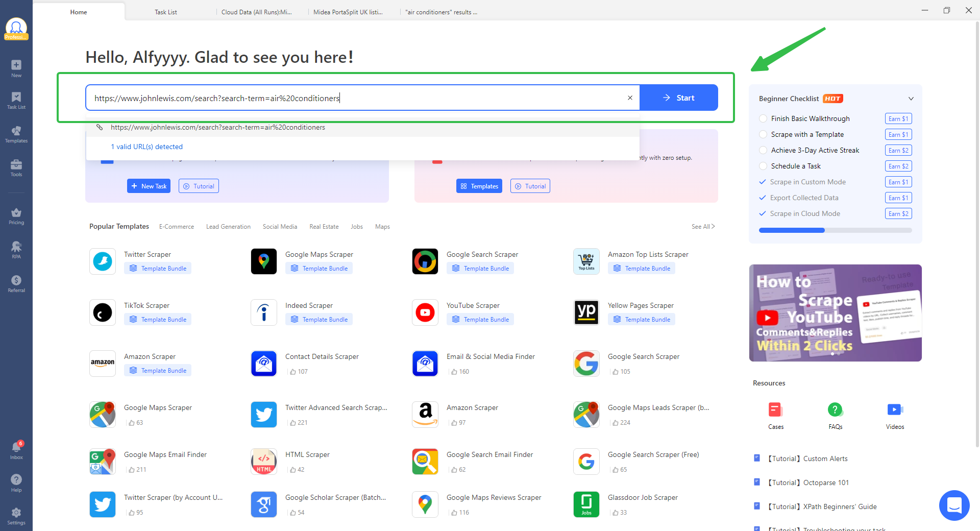Open Tutorial XPath Beginners' Guide link

point(822,506)
